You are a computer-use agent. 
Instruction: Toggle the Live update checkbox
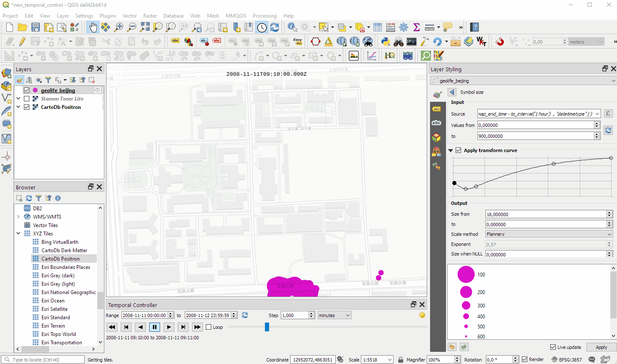pos(553,347)
